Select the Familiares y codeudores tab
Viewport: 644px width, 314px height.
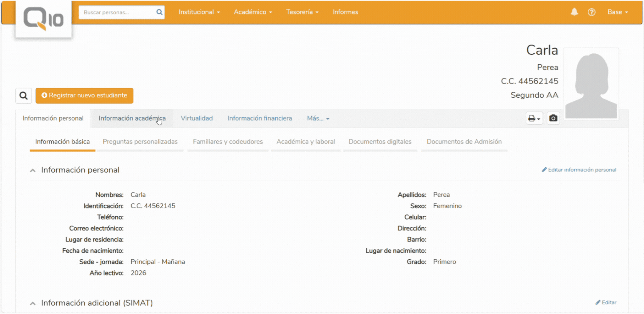(228, 142)
